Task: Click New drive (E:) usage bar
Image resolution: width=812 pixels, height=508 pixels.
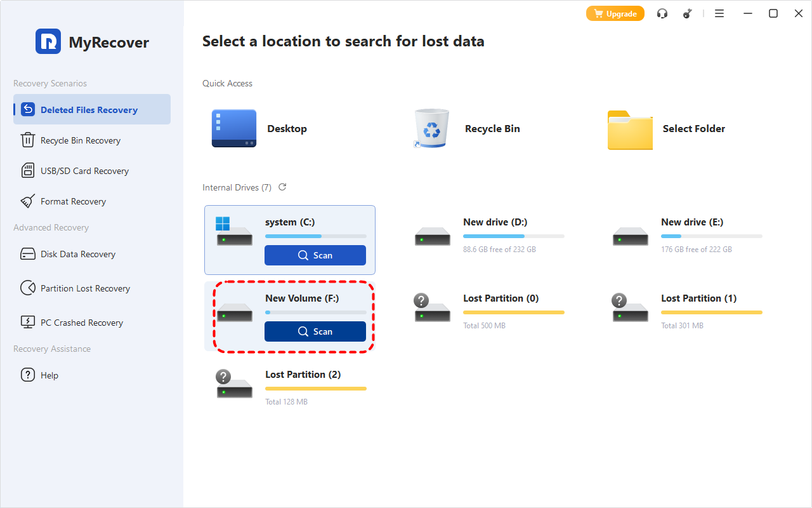Action: tap(712, 236)
